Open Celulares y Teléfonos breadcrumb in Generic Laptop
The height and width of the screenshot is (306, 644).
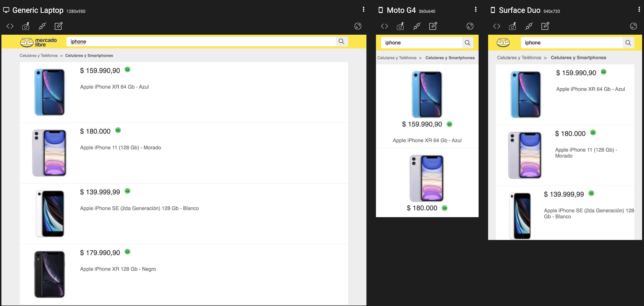(x=39, y=56)
